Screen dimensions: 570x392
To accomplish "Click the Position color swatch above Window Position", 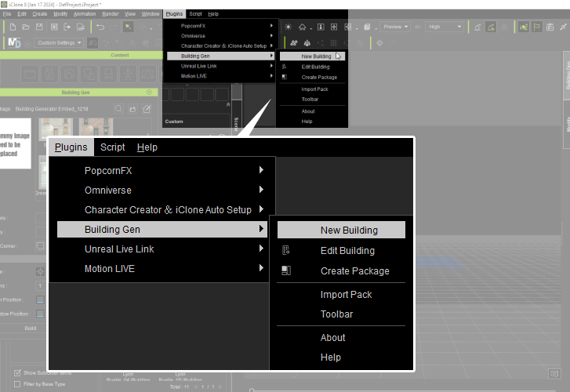I will 40,299.
